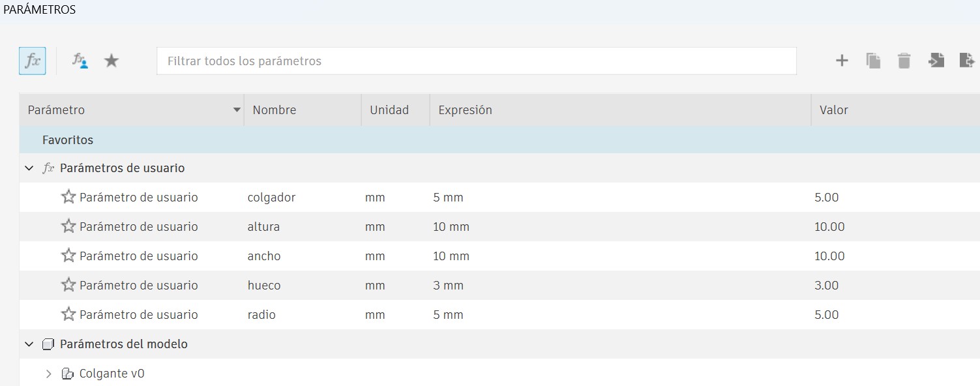Open the import parameters icon
The image size is (980, 386).
click(936, 60)
